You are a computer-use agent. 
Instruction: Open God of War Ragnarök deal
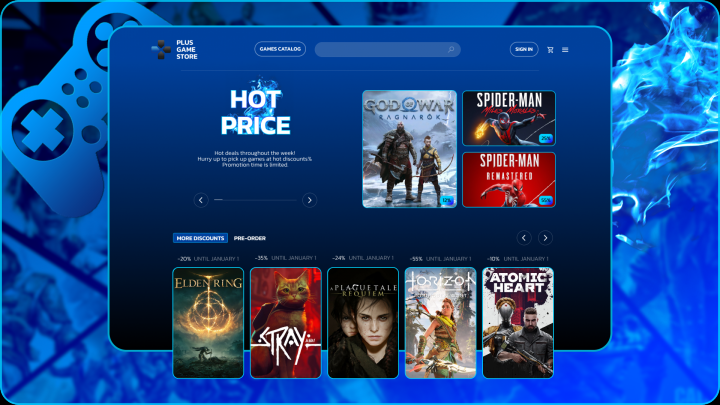(410, 149)
